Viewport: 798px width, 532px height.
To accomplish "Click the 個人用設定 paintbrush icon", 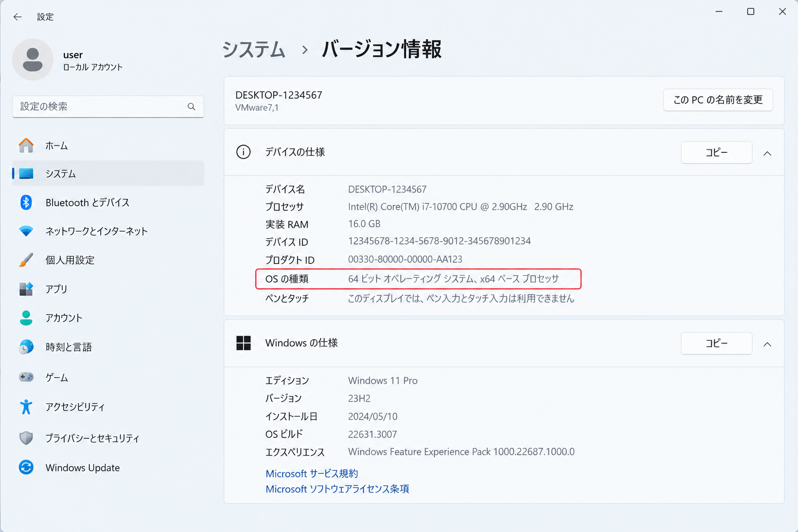I will (26, 260).
